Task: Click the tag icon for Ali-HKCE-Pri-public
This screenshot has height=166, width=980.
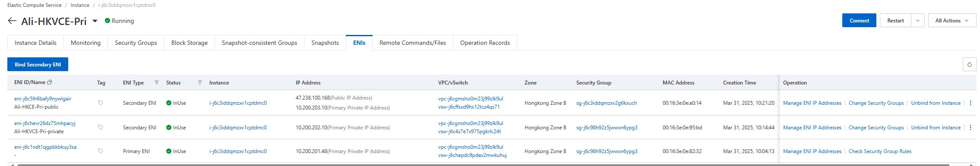Action: coord(101,103)
